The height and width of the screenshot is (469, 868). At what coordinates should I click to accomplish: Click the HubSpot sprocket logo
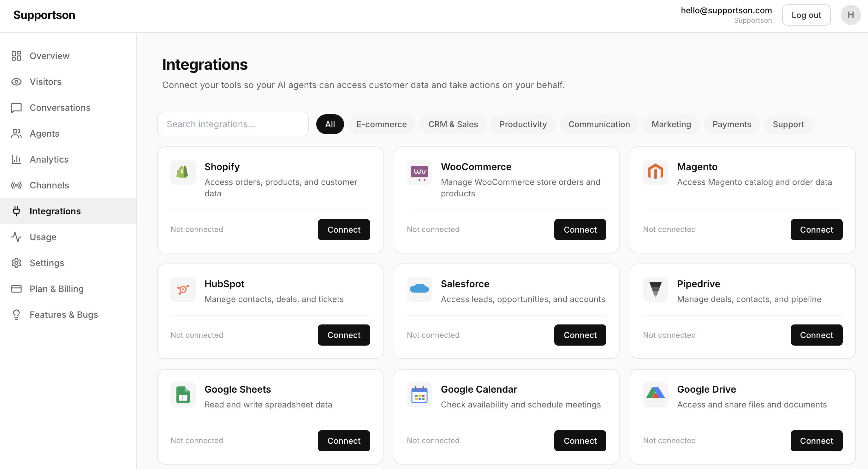coord(183,289)
